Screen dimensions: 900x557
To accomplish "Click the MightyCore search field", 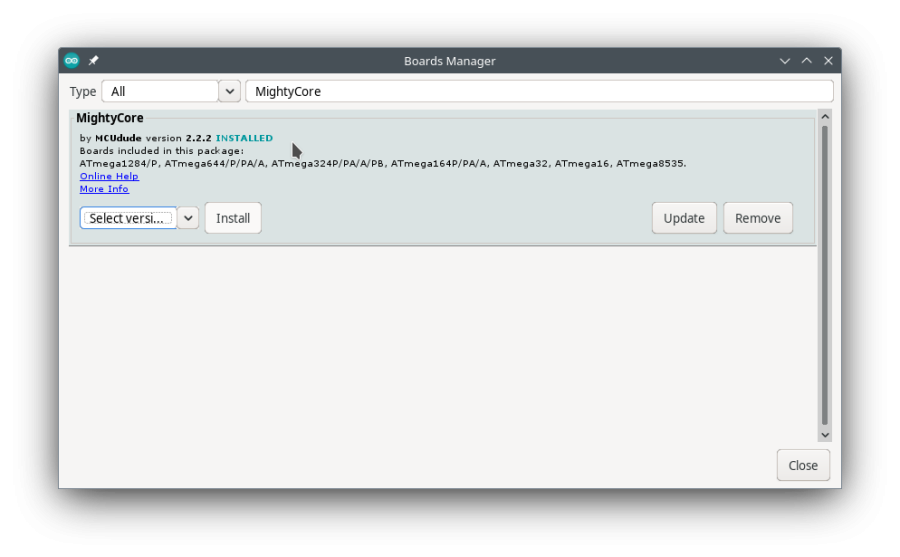I will [539, 91].
